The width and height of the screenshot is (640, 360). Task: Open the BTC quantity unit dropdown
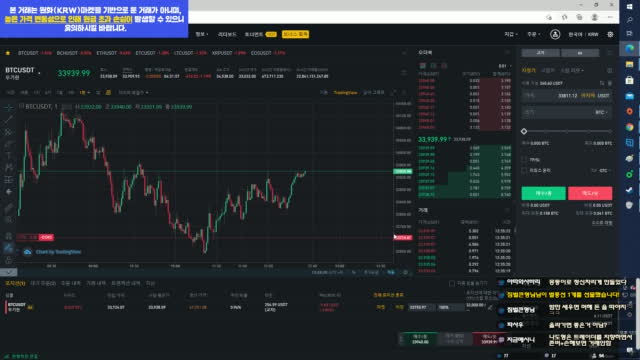pos(601,112)
